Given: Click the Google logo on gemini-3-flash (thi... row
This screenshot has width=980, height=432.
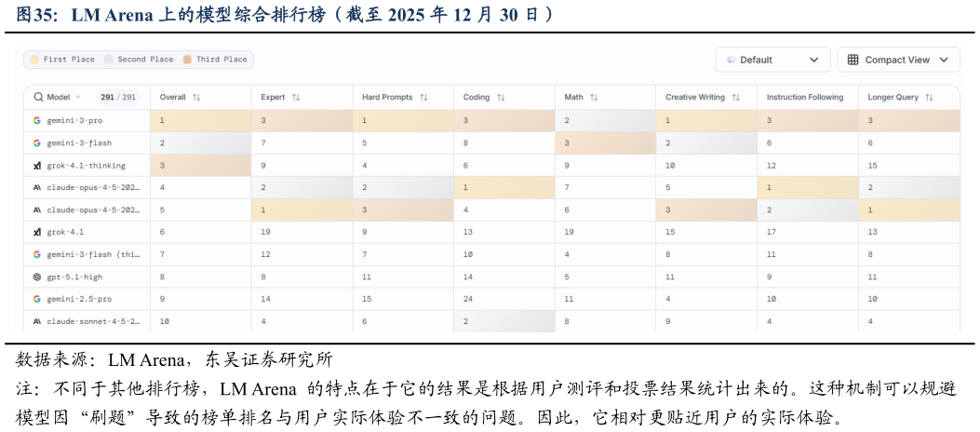Looking at the screenshot, I should tap(37, 254).
